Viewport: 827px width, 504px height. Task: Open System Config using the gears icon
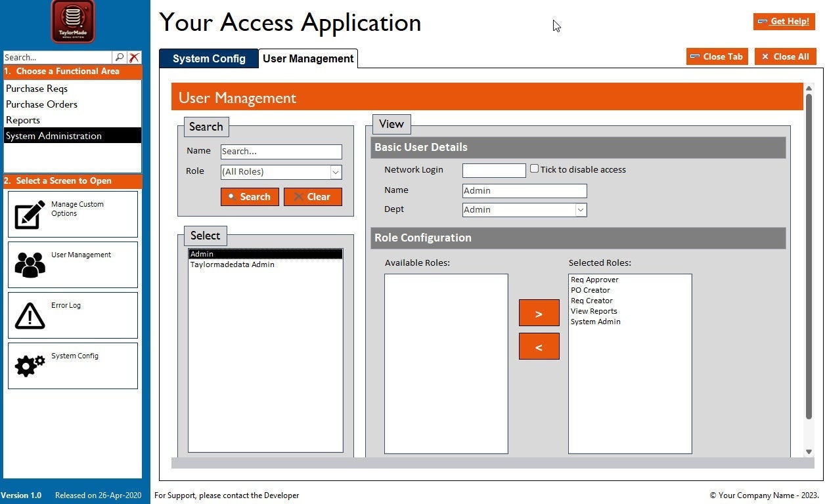point(30,366)
